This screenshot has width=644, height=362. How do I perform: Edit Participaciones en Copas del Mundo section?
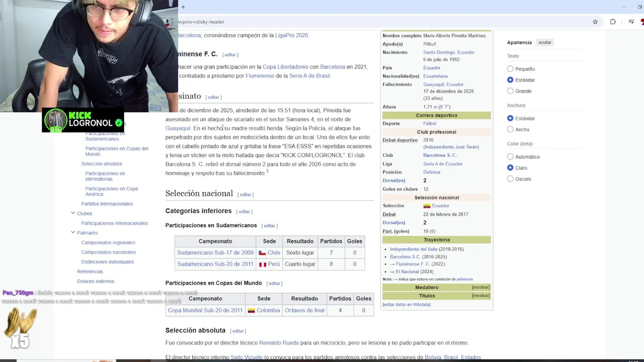[274, 284]
